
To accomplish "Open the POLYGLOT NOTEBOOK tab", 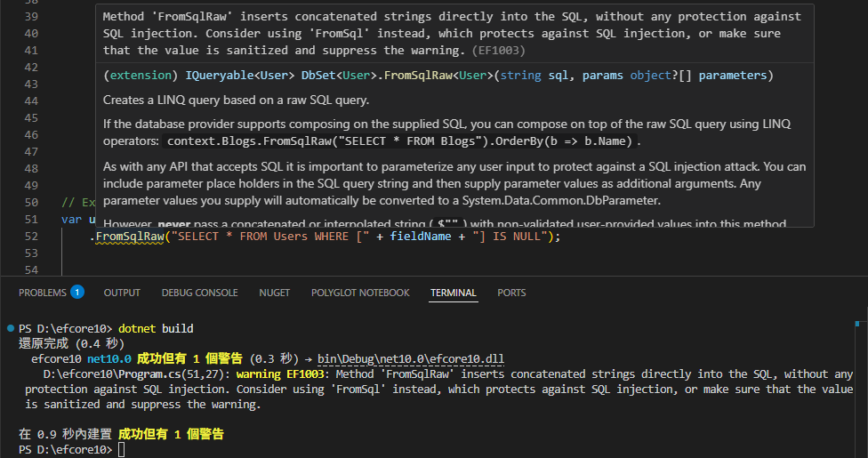I will pos(360,293).
